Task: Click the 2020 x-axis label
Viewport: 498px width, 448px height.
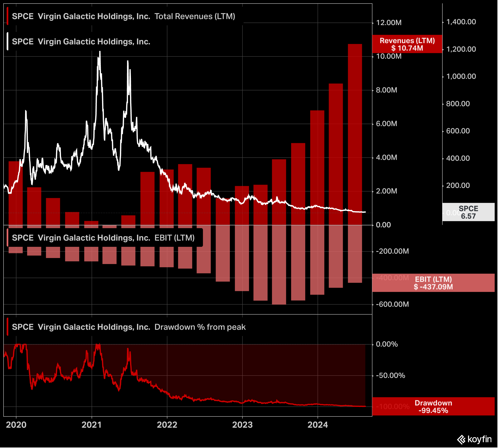Action: pyautogui.click(x=16, y=425)
